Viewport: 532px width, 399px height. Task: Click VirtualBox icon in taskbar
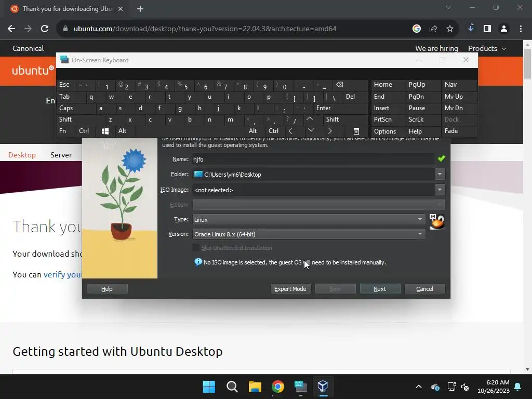coord(323,387)
